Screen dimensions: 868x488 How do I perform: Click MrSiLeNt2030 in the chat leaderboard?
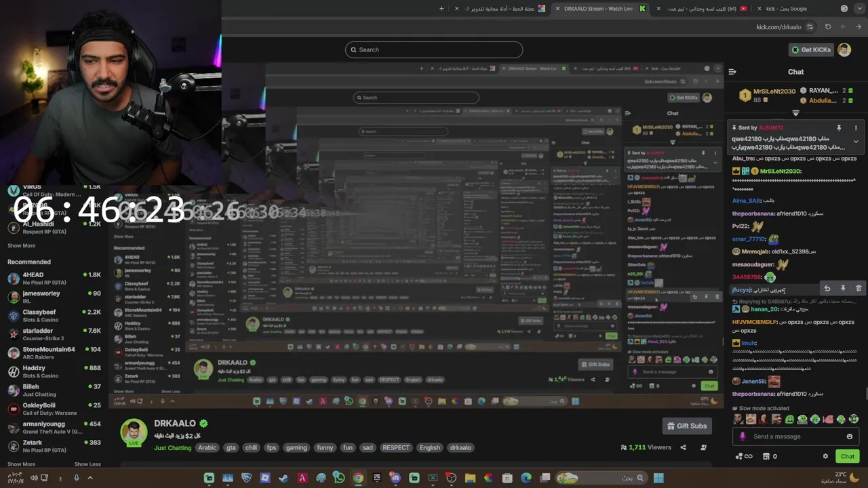point(774,91)
